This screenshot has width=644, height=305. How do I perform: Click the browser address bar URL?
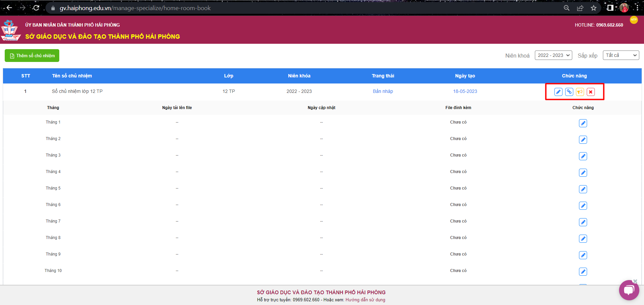pos(135,8)
